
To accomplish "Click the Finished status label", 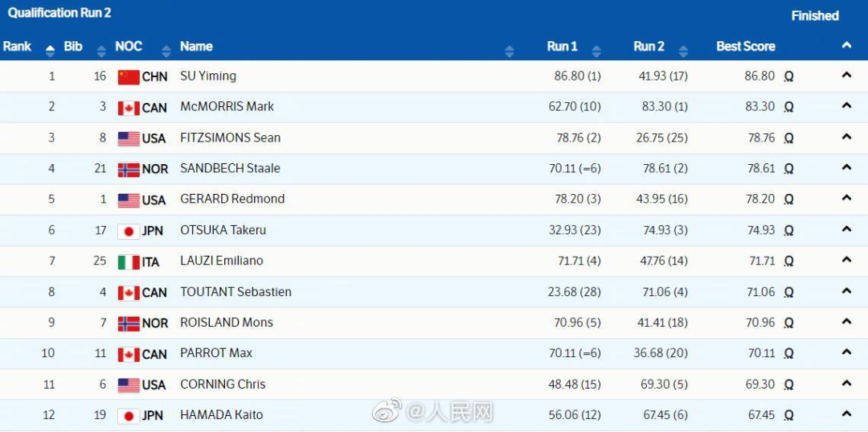I will click(x=815, y=15).
